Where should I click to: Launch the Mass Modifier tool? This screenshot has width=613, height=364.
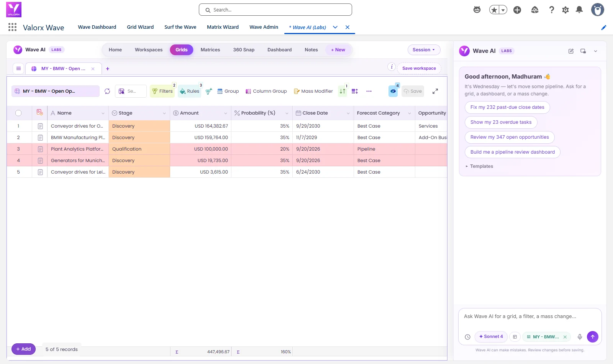[x=313, y=91]
